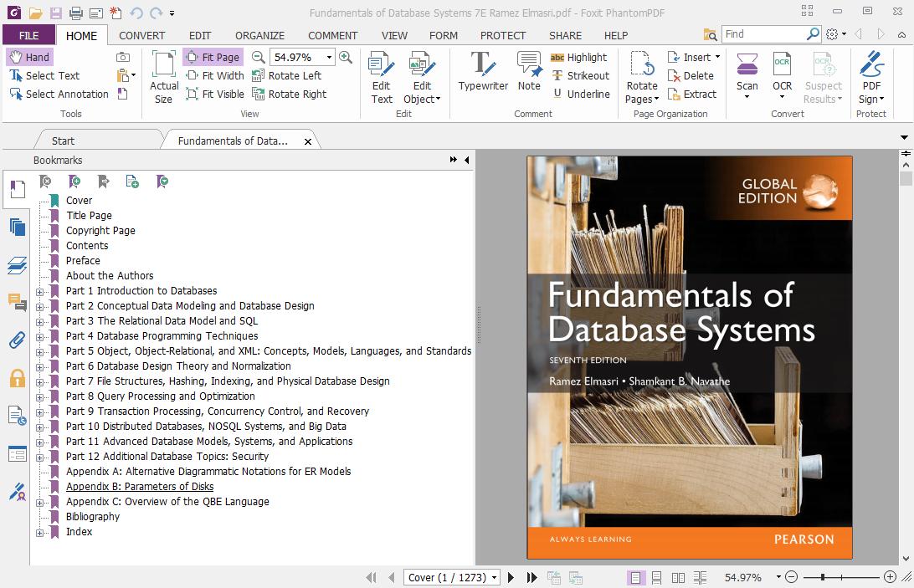Select the Typewriter tool

tap(483, 72)
